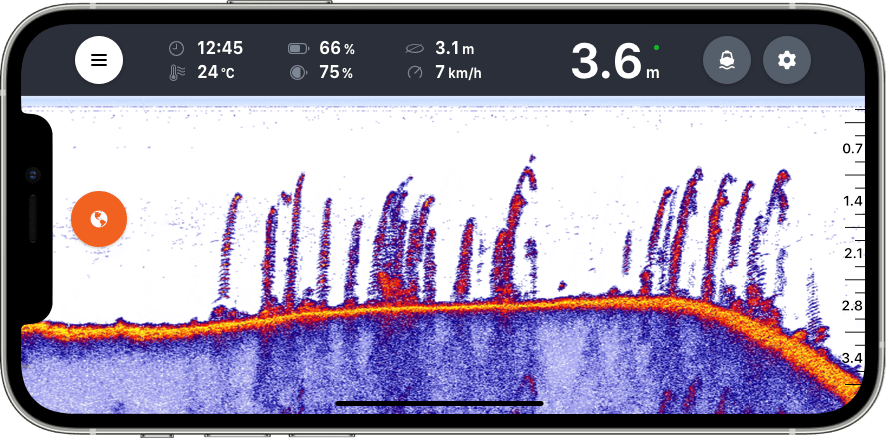Viewport: 886px width, 438px height.
Task: Tap the battery icon beside 66%
Action: 299,48
